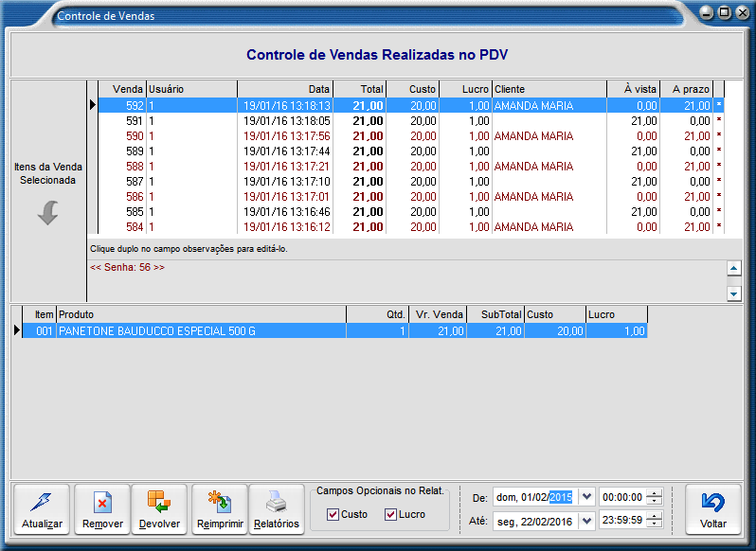Select sale row 592
The height and width of the screenshot is (551, 756).
(411, 105)
